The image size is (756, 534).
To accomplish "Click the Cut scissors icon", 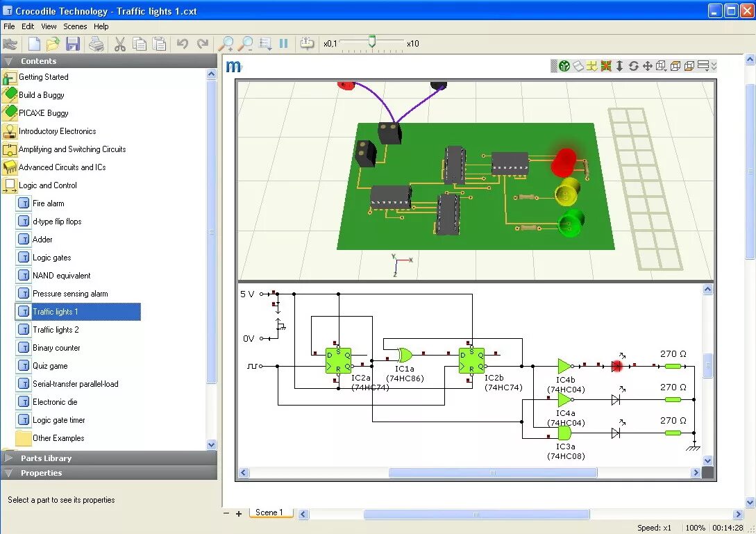I will pos(119,44).
